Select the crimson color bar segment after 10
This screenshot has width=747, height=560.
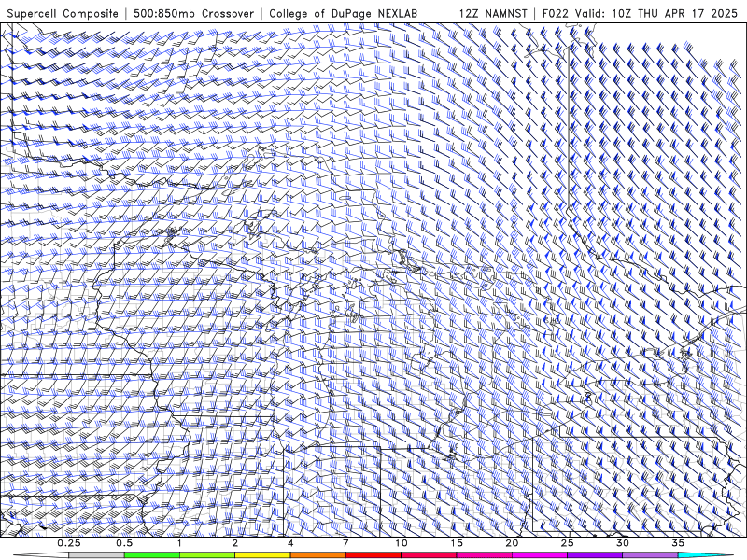tap(429, 555)
